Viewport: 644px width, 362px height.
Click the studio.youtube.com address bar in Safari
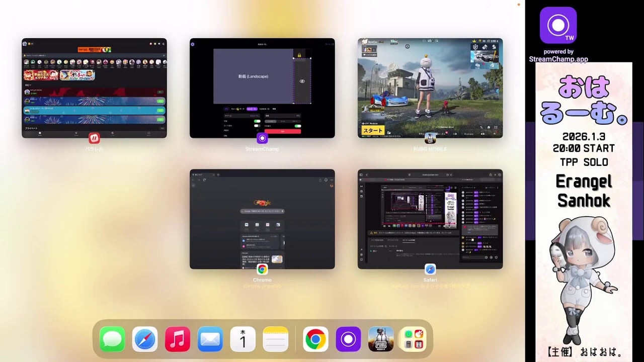pos(430,174)
